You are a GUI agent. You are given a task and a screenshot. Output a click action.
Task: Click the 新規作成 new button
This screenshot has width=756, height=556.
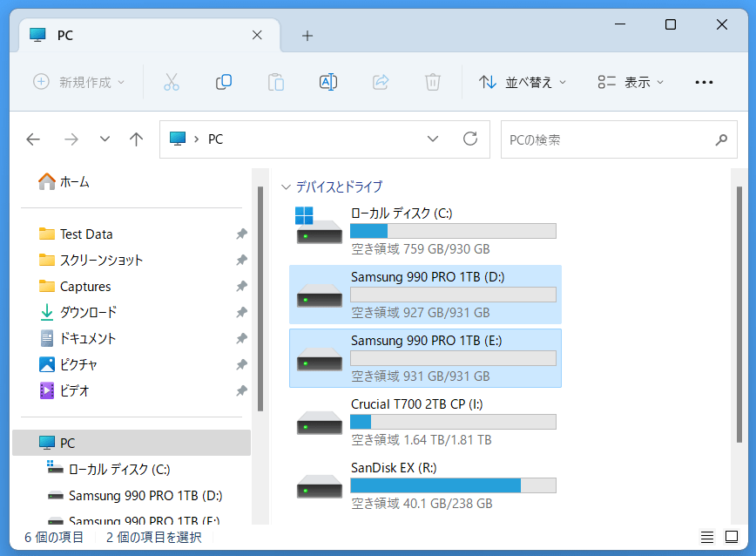pos(79,82)
